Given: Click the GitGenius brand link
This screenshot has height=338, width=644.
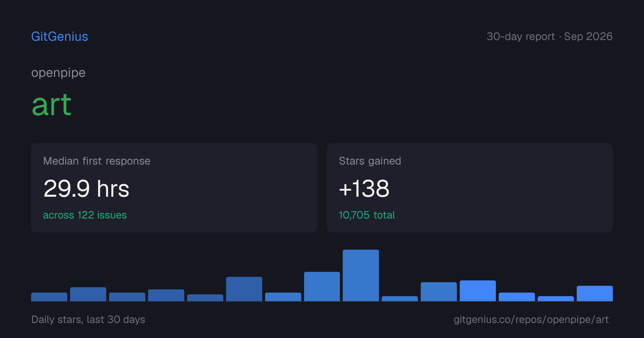Looking at the screenshot, I should click(x=60, y=36).
